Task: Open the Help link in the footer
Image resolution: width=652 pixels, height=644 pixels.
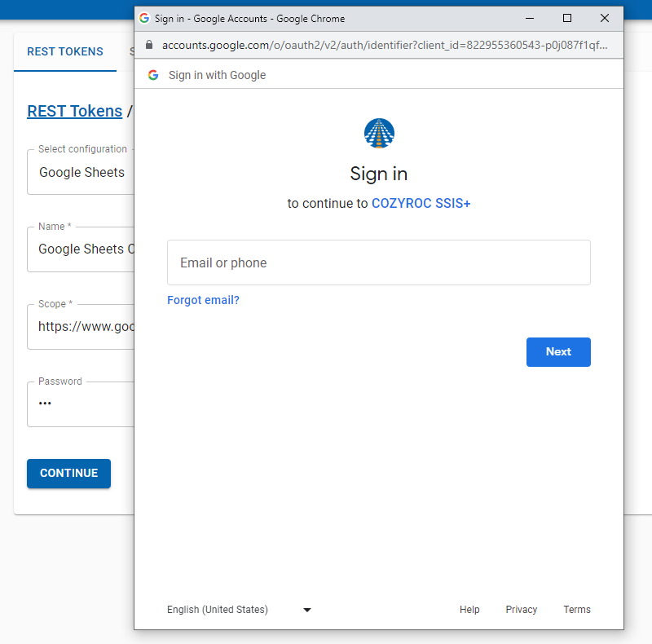Action: click(469, 610)
